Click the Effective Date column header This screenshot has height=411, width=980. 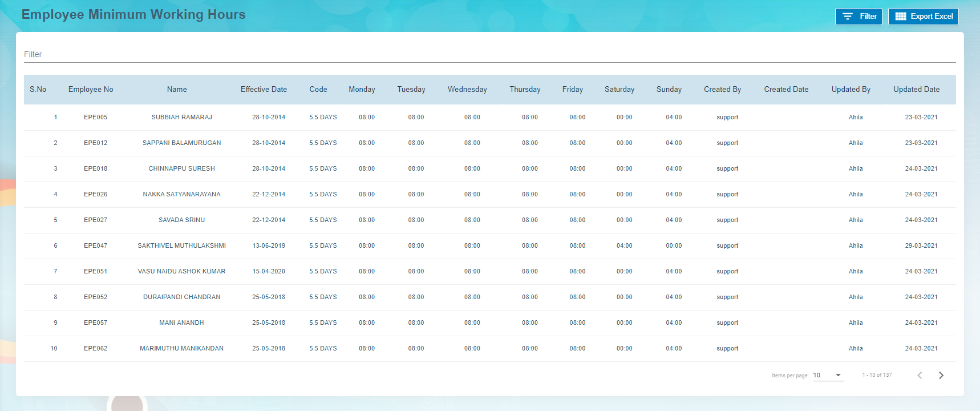click(x=264, y=90)
